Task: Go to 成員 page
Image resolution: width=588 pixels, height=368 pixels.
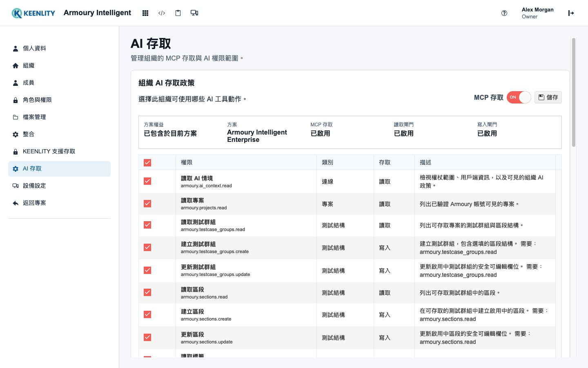Action: pos(59,83)
